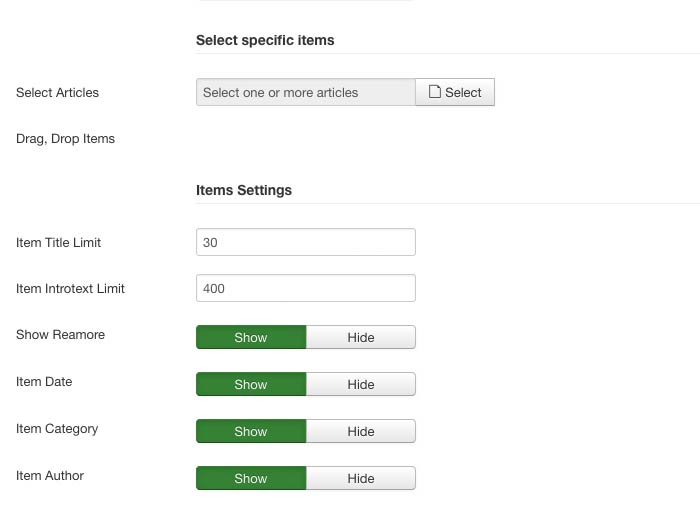The height and width of the screenshot is (525, 700).
Task: Focus the Item Title Limit input field
Action: [306, 242]
